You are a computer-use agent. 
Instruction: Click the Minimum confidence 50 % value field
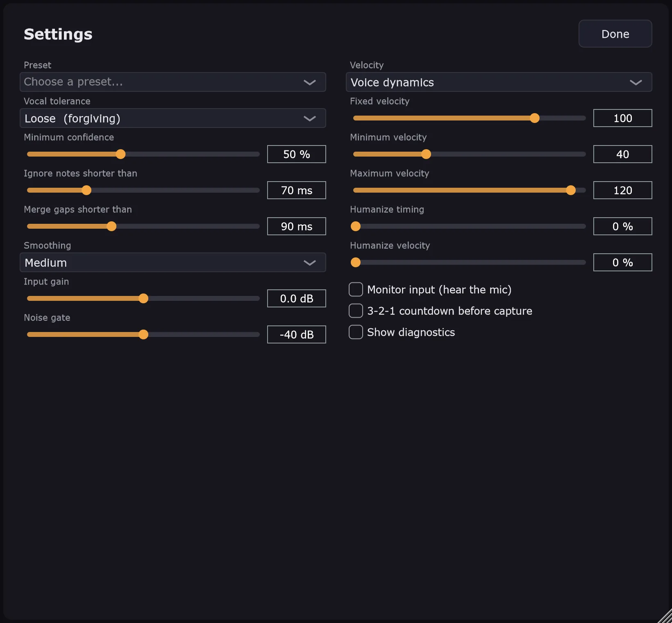tap(297, 154)
